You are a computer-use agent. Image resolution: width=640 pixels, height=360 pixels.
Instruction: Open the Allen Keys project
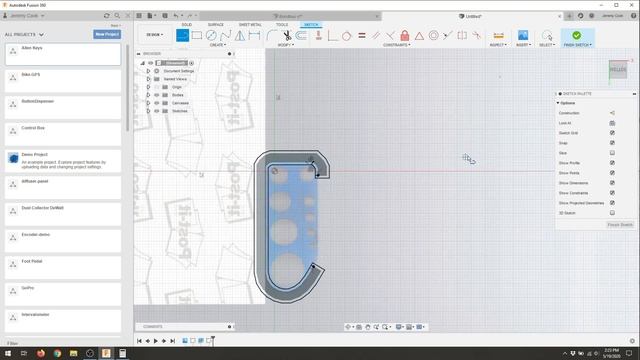tap(63, 54)
